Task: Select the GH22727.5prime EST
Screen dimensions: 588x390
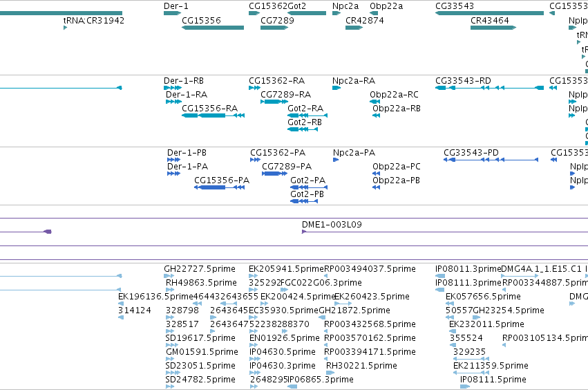Action: pyautogui.click(x=169, y=276)
